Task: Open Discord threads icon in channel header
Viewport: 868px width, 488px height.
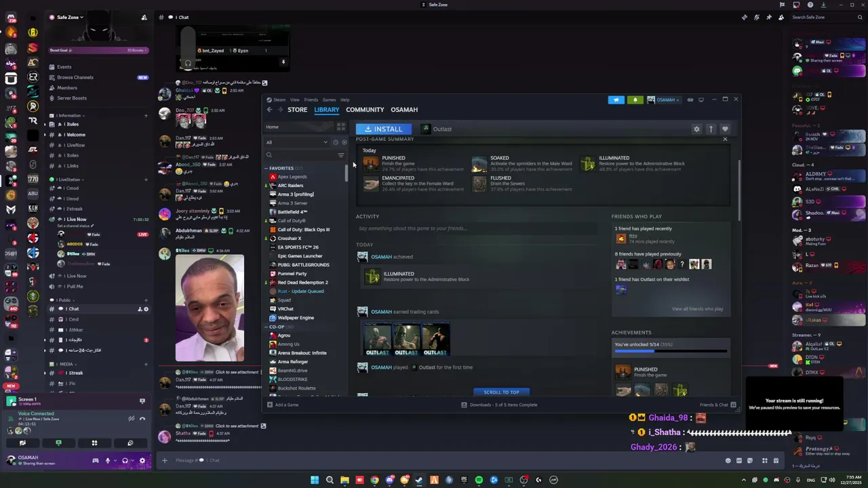Action: coord(745,17)
